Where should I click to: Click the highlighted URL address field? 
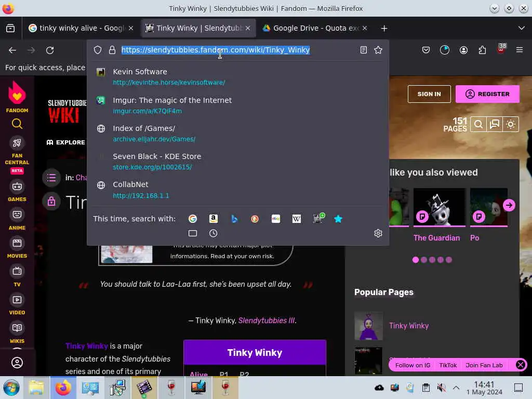[216, 50]
